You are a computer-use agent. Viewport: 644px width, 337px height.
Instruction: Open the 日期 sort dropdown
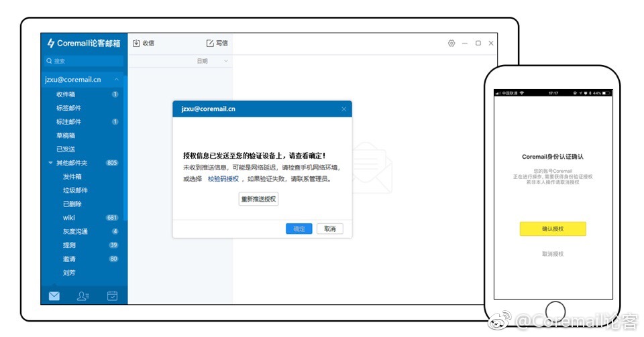pos(226,61)
